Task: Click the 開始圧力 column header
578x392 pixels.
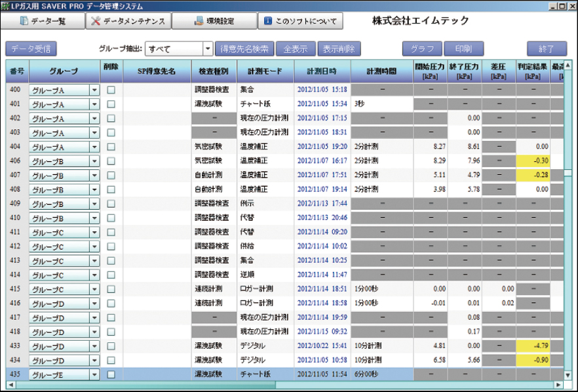Action: point(430,71)
